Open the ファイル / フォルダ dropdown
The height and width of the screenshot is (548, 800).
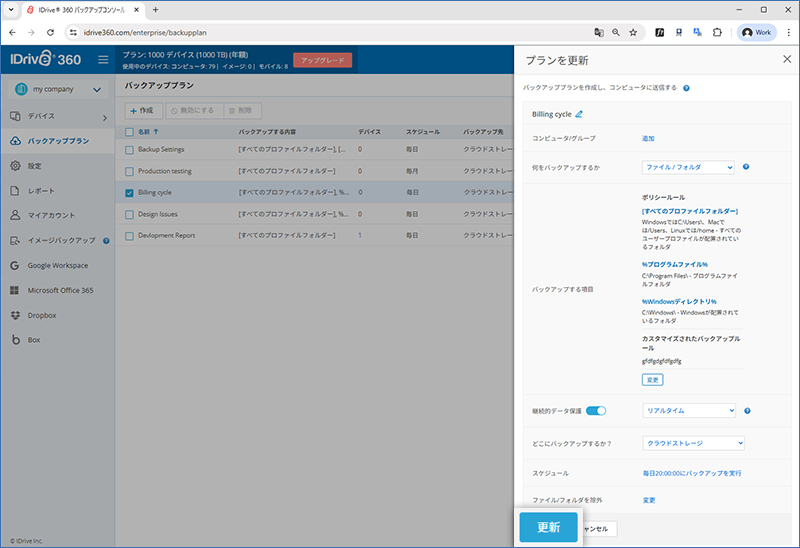click(688, 167)
